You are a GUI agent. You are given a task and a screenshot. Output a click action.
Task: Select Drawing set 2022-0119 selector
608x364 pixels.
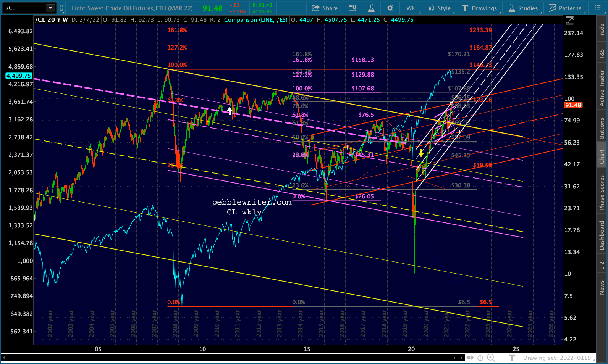coord(557,358)
